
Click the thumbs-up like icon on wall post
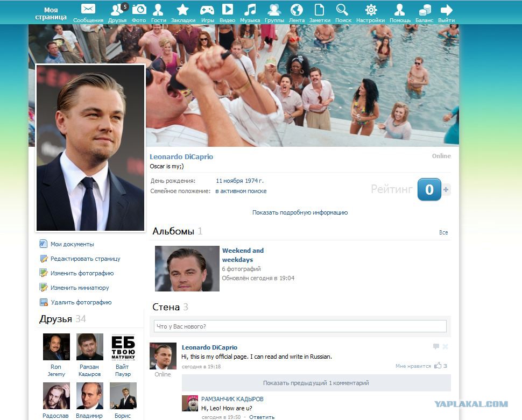pyautogui.click(x=438, y=366)
